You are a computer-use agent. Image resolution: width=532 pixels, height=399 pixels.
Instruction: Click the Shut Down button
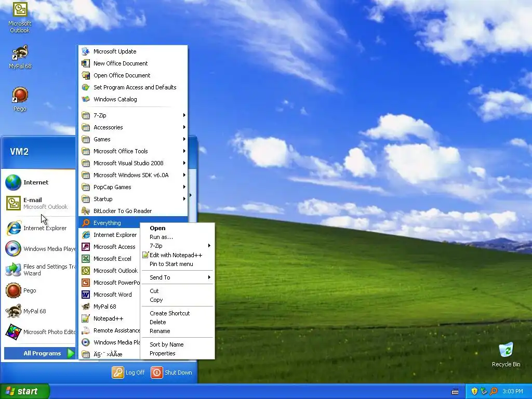[171, 372]
